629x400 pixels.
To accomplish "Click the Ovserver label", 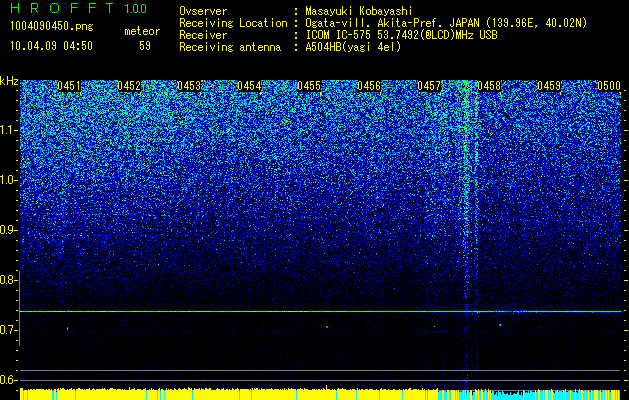I will coord(203,11).
